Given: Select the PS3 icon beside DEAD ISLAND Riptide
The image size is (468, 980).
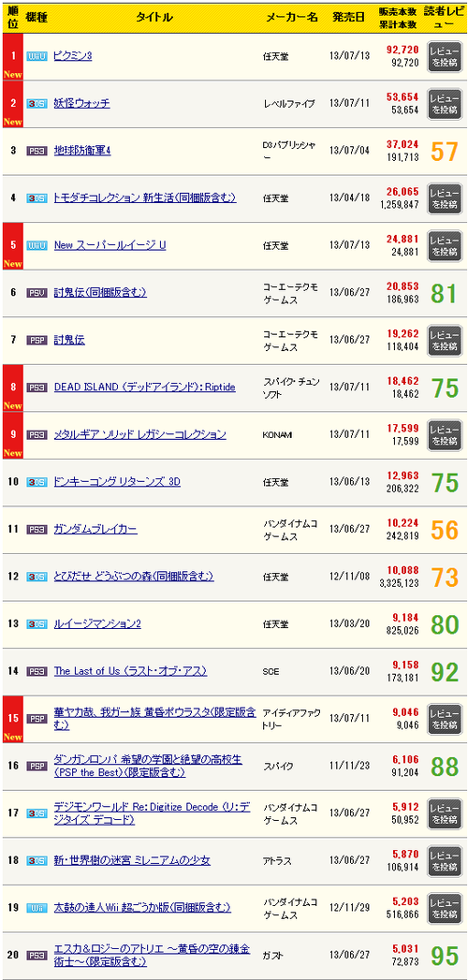Looking at the screenshot, I should [37, 388].
